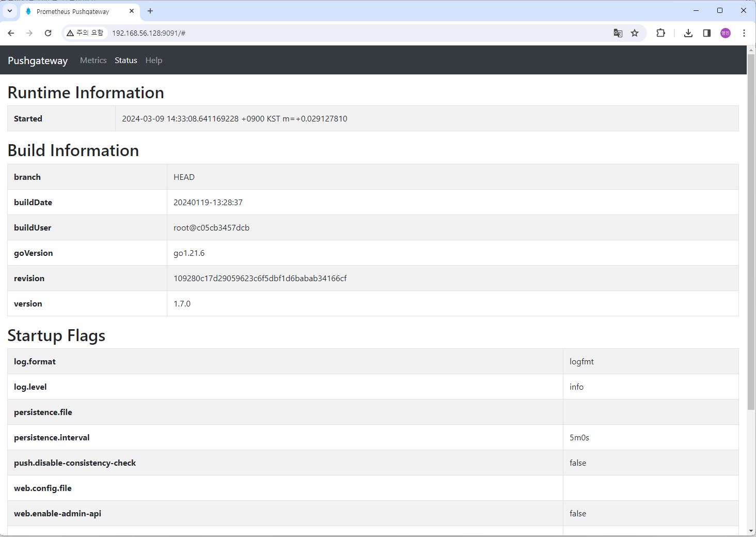Click the HEAD branch value
The height and width of the screenshot is (537, 756).
click(x=184, y=177)
